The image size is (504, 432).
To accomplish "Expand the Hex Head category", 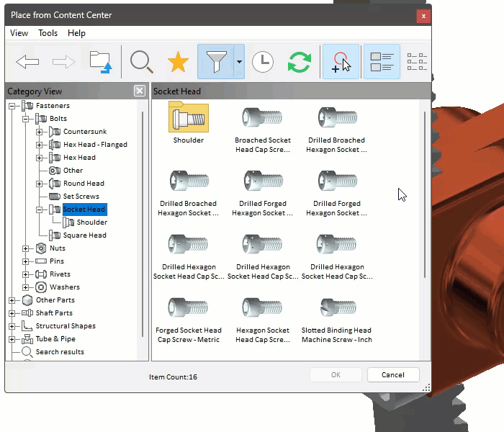I will (x=39, y=158).
